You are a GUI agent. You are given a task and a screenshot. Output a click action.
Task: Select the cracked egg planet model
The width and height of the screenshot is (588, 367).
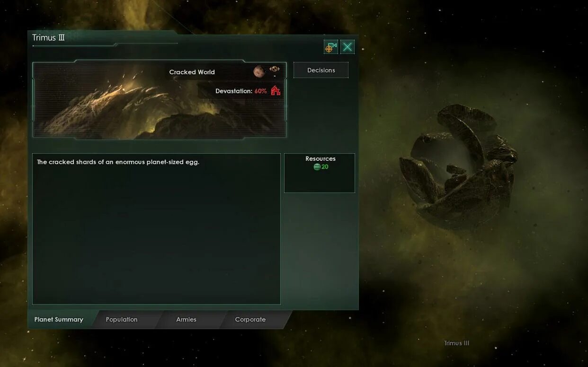(458, 167)
